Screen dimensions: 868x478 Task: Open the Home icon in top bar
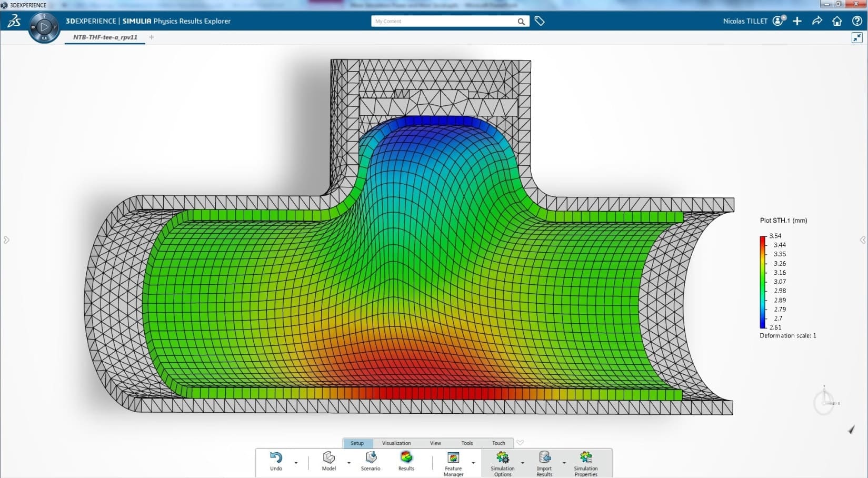point(837,21)
